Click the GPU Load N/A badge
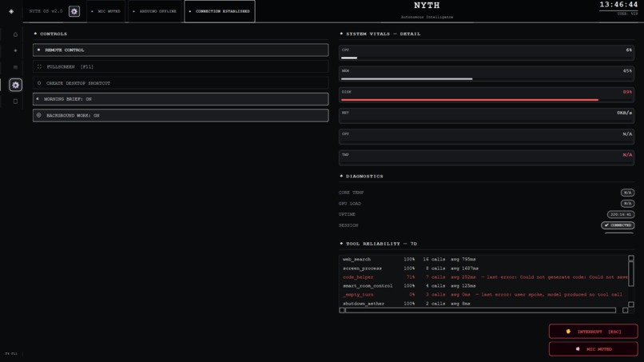Screen dimensions: 644x362 click(627, 204)
